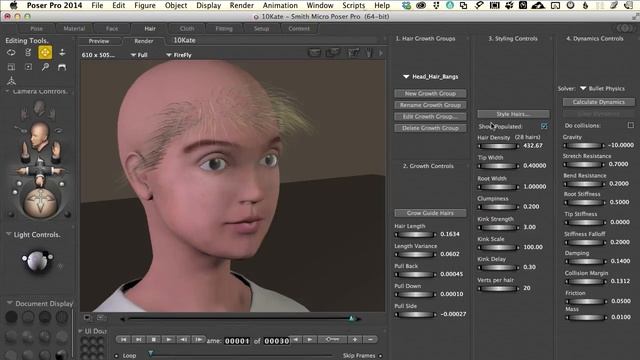Image resolution: width=640 pixels, height=360 pixels.
Task: Play the animation
Action: tap(169, 339)
